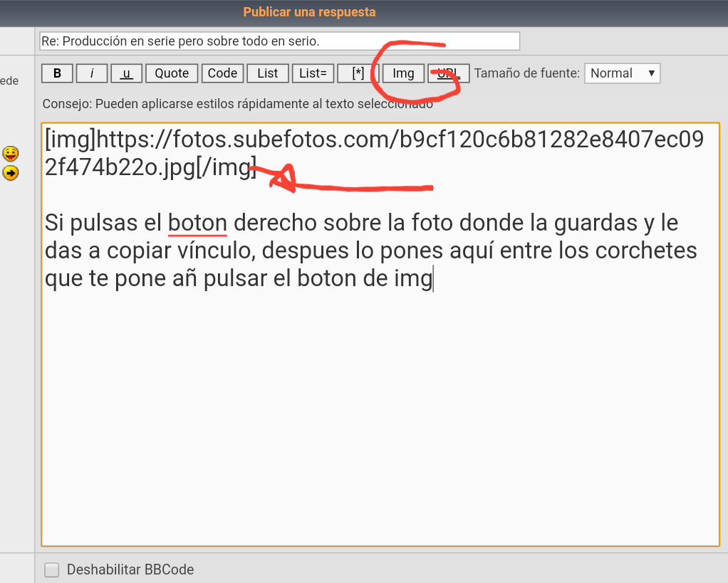Click the misspelled underlined word boton
This screenshot has width=728, height=583.
pos(197,223)
